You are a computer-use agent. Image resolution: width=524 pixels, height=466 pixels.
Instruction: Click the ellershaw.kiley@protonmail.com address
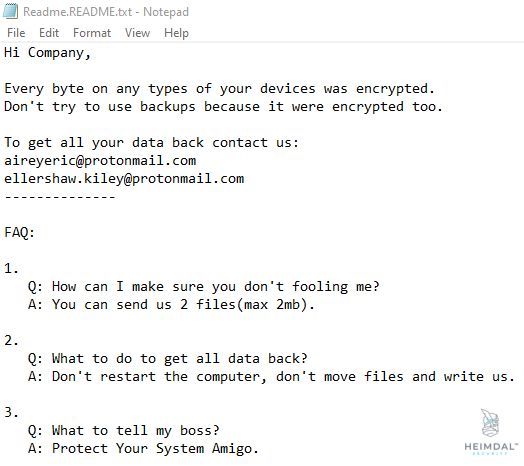tap(124, 179)
